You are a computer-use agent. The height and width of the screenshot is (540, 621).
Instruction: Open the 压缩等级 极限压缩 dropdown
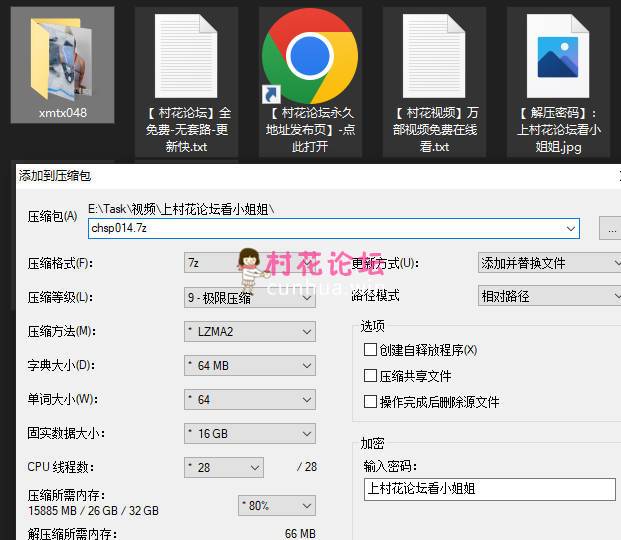tap(250, 297)
